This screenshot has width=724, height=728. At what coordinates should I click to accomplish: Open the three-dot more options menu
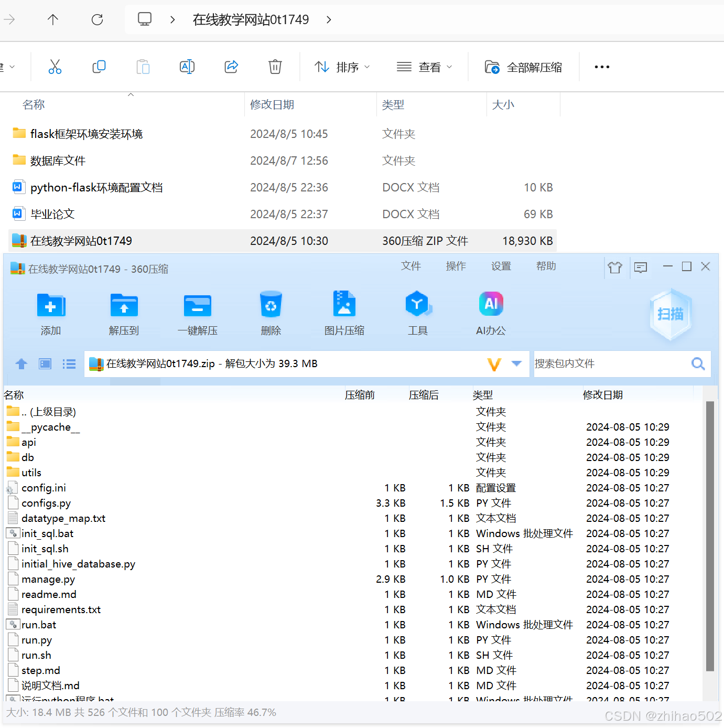(602, 67)
